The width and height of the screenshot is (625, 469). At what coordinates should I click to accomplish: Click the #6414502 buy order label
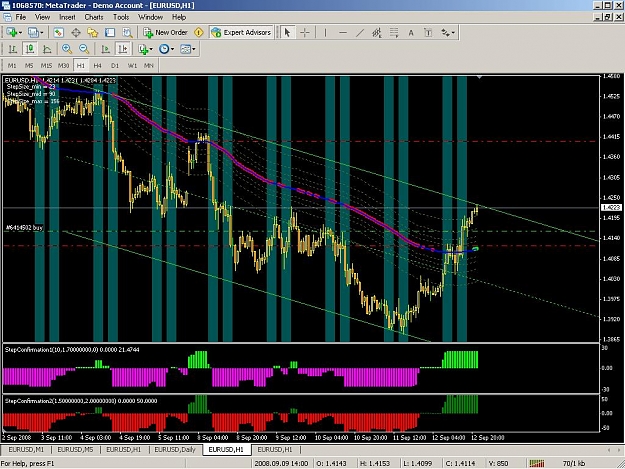pos(24,228)
